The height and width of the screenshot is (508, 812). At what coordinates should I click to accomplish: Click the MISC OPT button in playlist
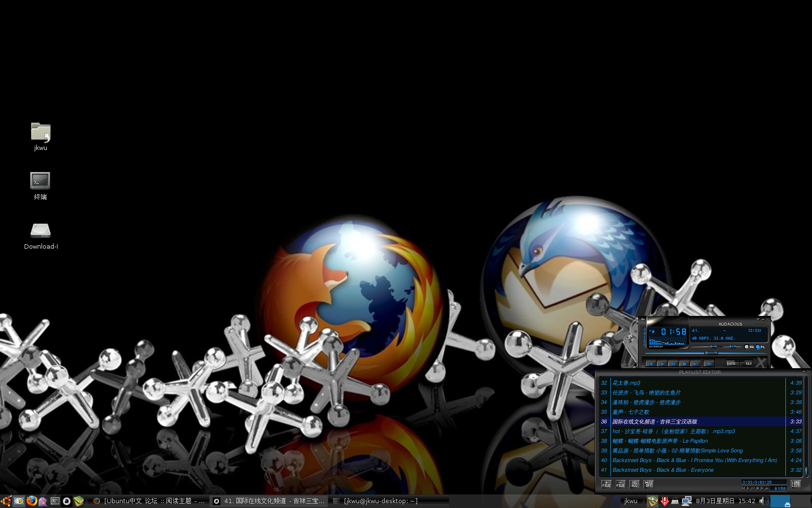point(649,484)
